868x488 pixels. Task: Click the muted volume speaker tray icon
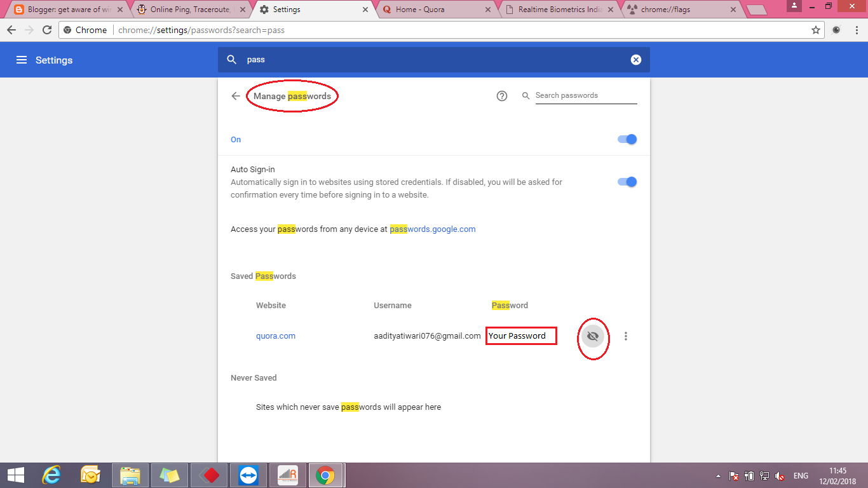[780, 476]
